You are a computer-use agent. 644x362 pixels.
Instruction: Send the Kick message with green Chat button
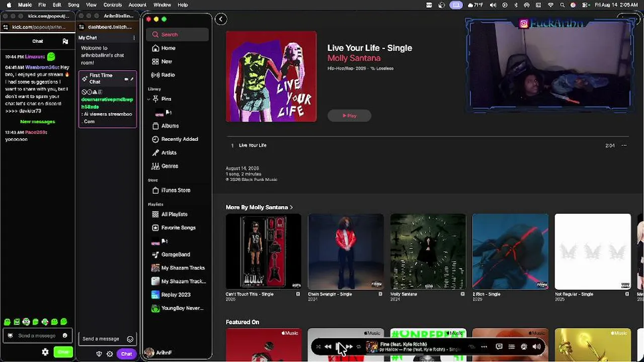tap(63, 352)
